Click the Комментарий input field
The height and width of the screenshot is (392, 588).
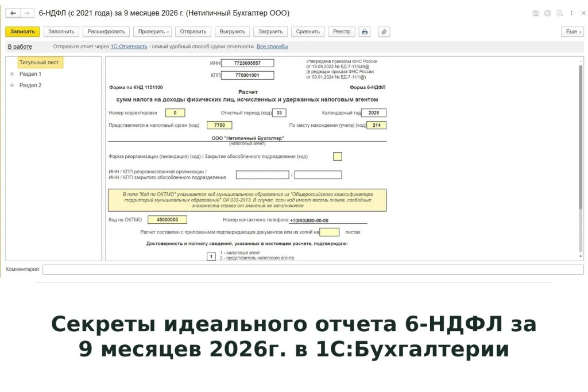click(x=313, y=269)
